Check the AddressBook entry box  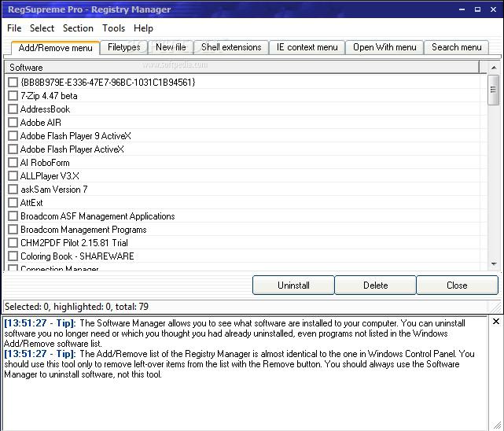point(13,109)
